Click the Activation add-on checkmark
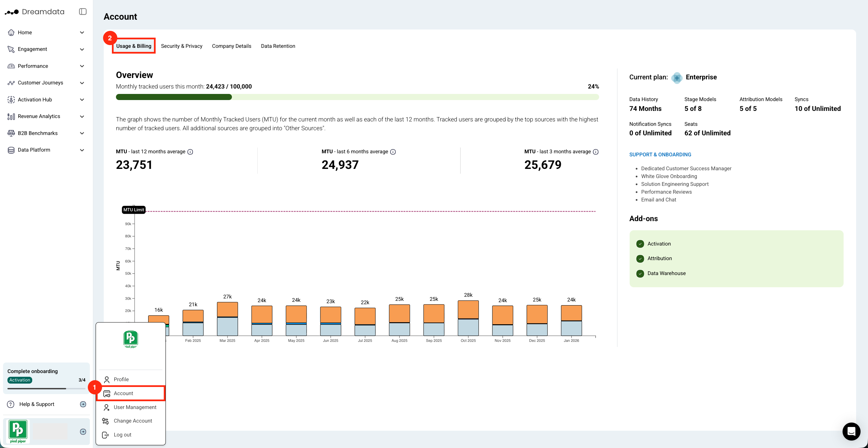The width and height of the screenshot is (868, 448). 640,244
